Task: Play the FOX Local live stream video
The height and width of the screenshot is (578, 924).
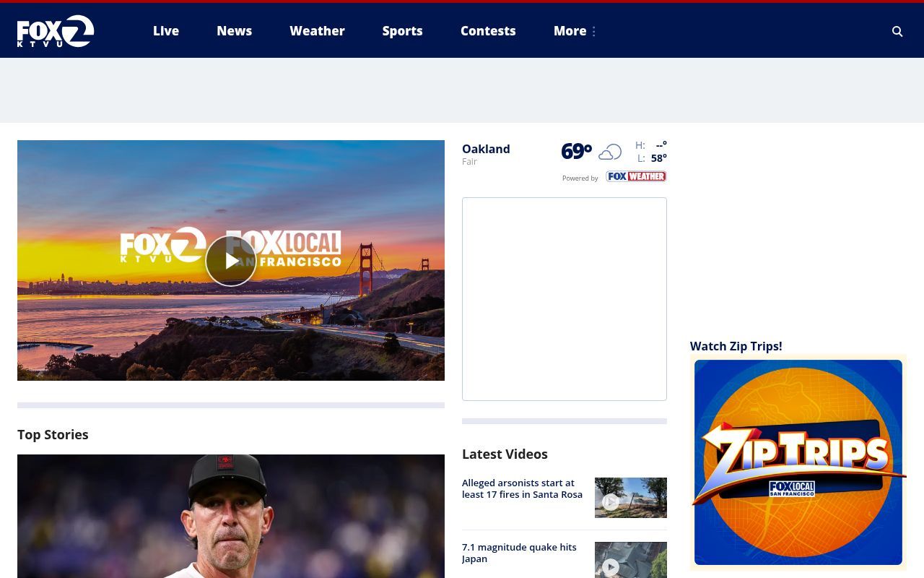Action: click(x=231, y=260)
